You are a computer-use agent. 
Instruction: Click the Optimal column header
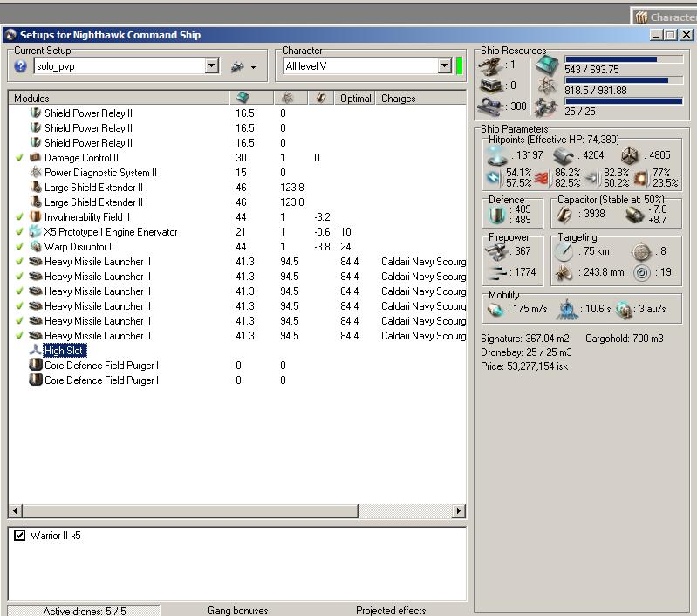click(355, 99)
